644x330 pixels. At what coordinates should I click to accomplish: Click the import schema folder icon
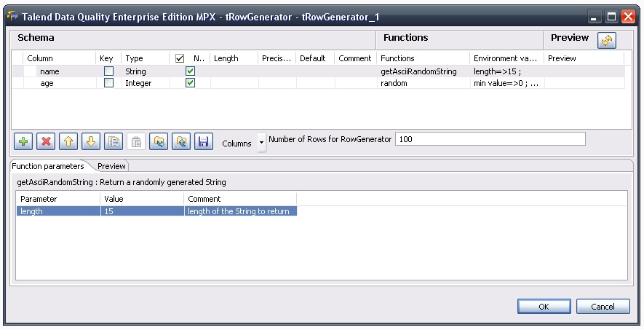[159, 141]
